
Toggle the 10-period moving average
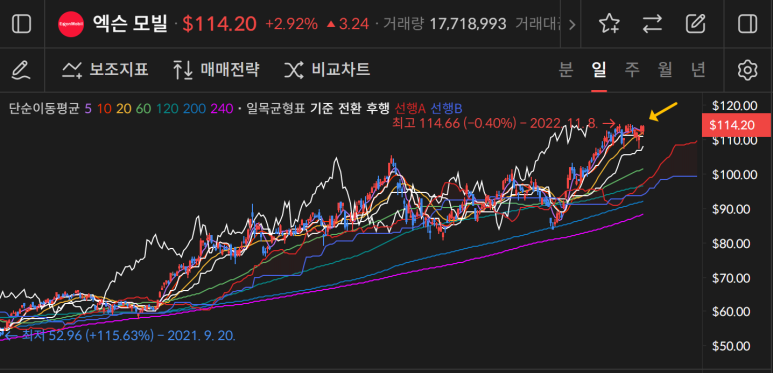[x=103, y=108]
